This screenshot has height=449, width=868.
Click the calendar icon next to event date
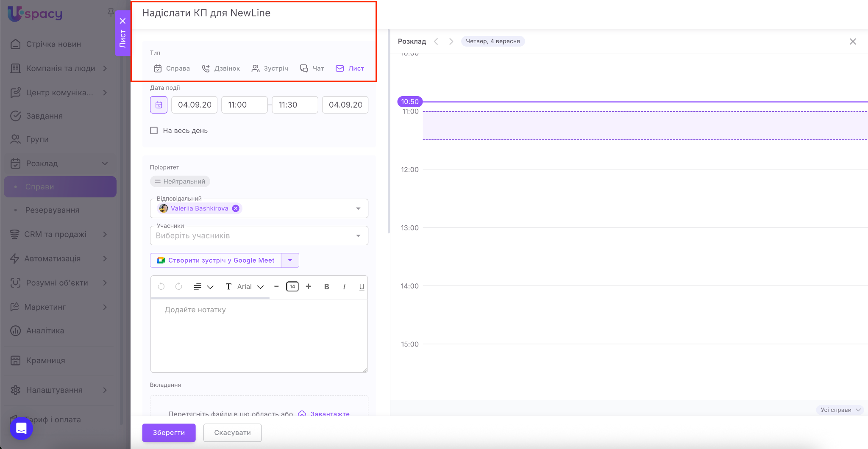pyautogui.click(x=159, y=105)
